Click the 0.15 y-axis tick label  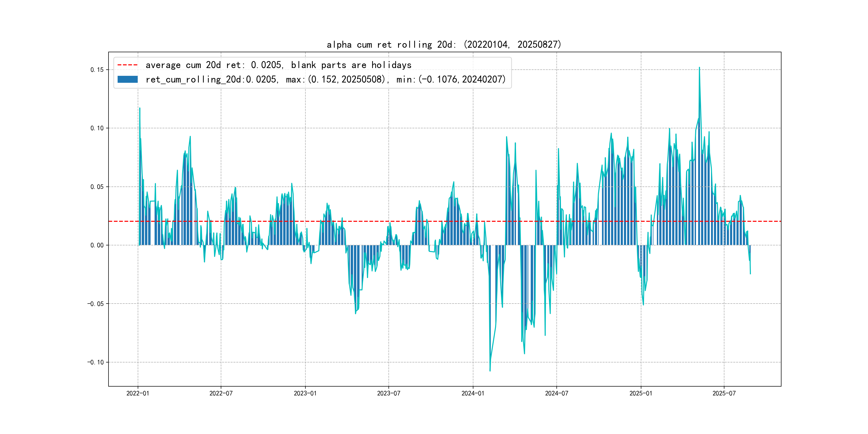pyautogui.click(x=97, y=70)
